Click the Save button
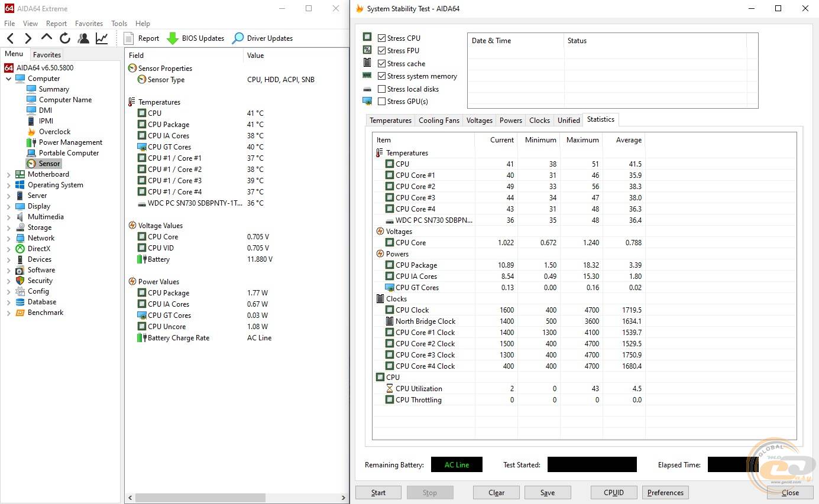The image size is (819, 504). (548, 493)
